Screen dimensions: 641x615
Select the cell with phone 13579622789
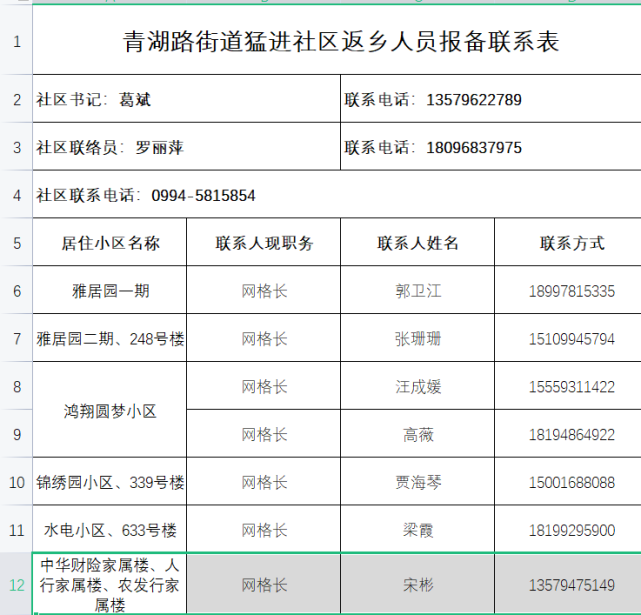coord(491,99)
